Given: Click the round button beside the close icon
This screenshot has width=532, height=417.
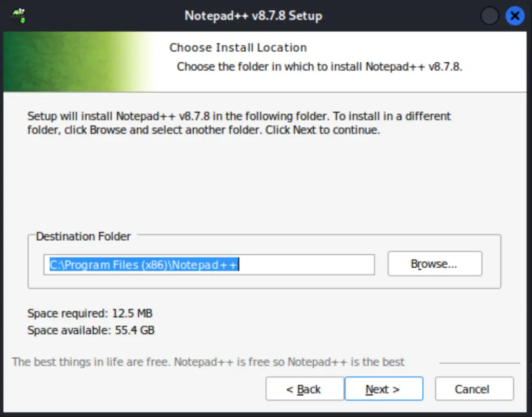Looking at the screenshot, I should coord(489,15).
